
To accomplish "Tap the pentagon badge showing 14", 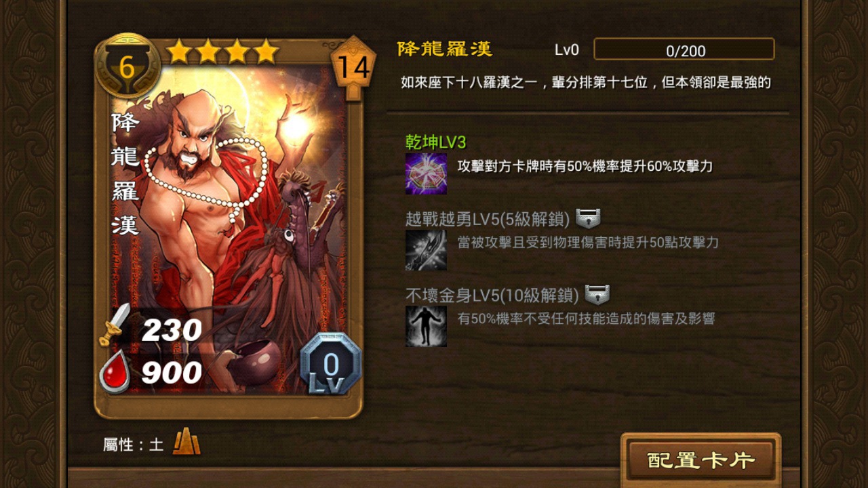I will [353, 67].
